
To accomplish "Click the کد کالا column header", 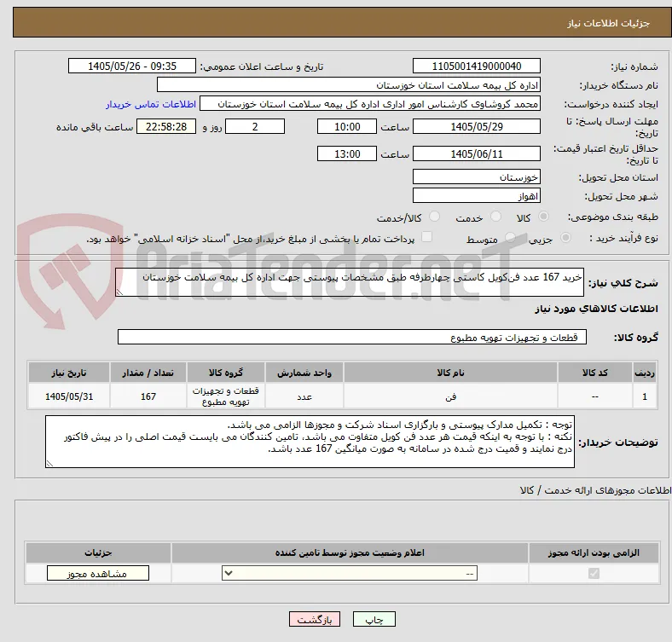I will pos(595,373).
